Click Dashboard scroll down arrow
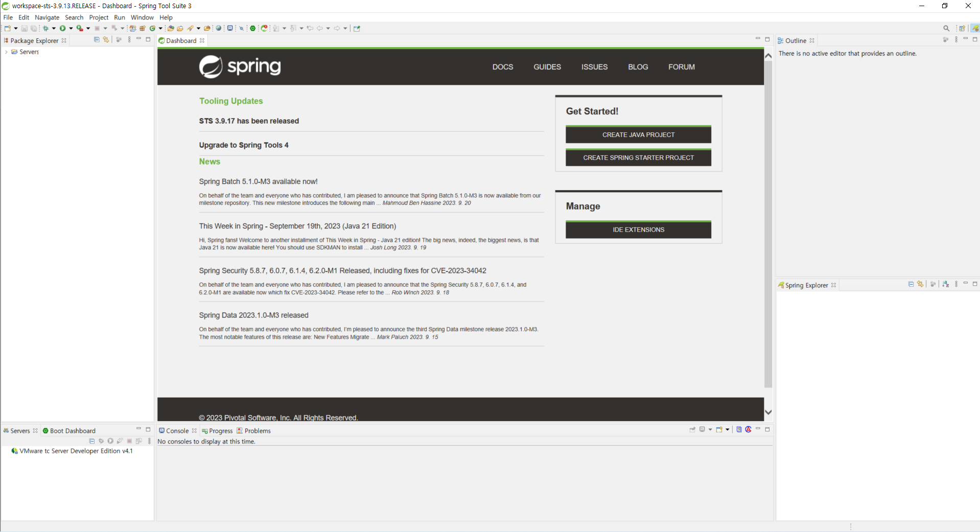The height and width of the screenshot is (532, 980). (x=768, y=412)
